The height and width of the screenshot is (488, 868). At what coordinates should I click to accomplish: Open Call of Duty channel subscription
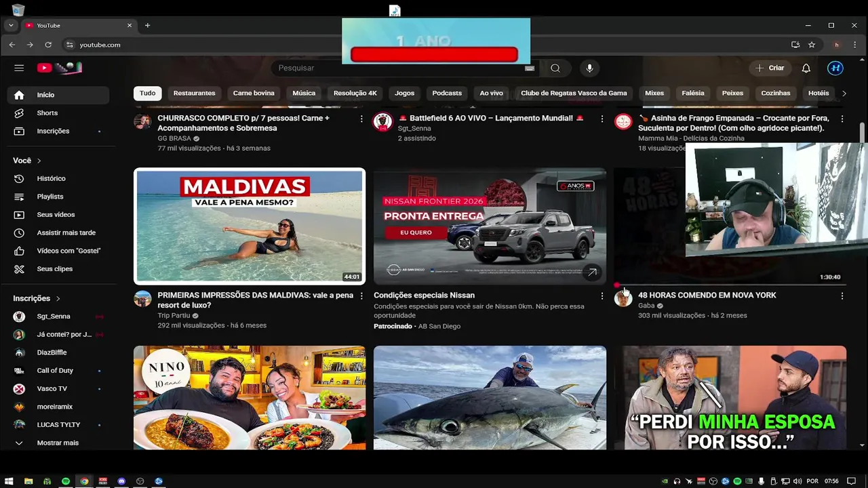pyautogui.click(x=58, y=371)
